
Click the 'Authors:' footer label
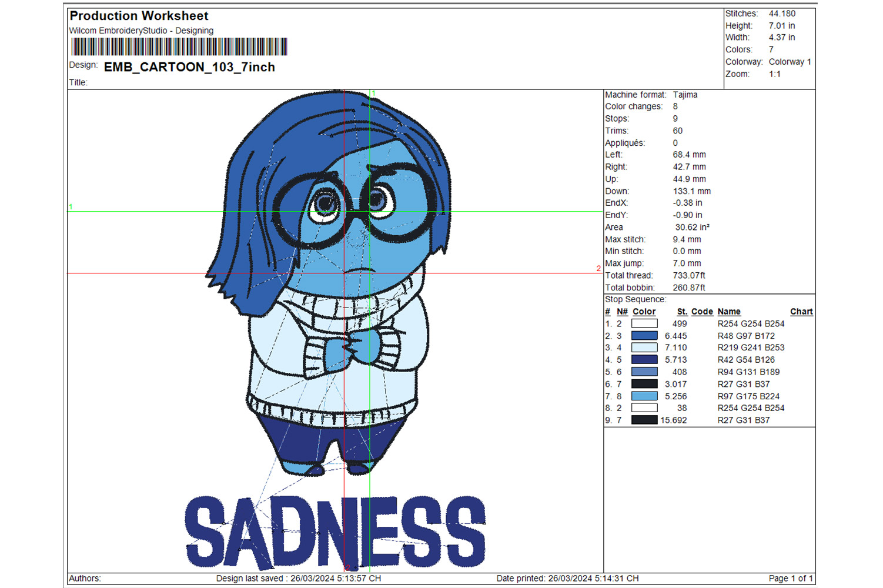85,579
